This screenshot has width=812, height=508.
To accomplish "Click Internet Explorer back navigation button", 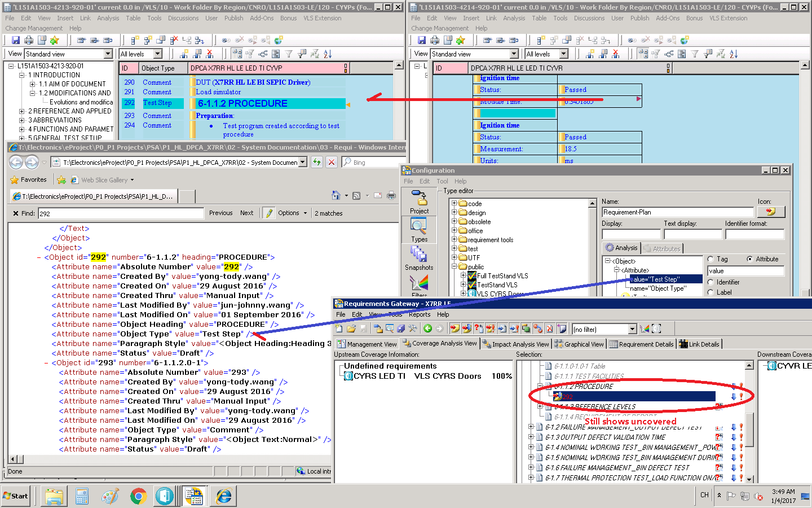I will pos(16,162).
